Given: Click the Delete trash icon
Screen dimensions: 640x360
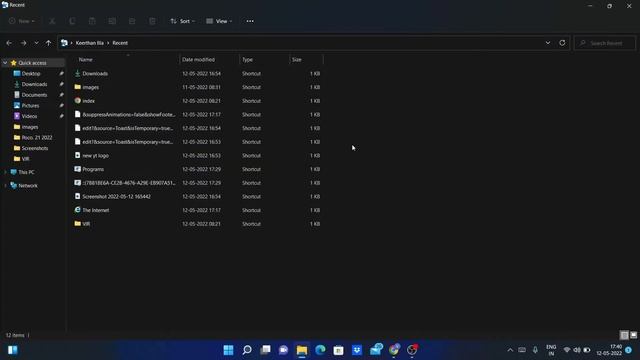Looking at the screenshot, I should [x=152, y=21].
